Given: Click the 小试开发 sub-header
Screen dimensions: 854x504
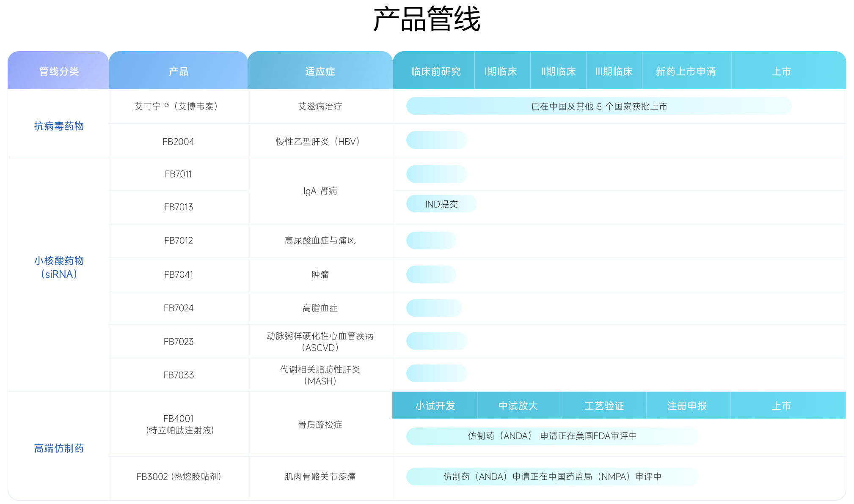Looking at the screenshot, I should [x=435, y=405].
